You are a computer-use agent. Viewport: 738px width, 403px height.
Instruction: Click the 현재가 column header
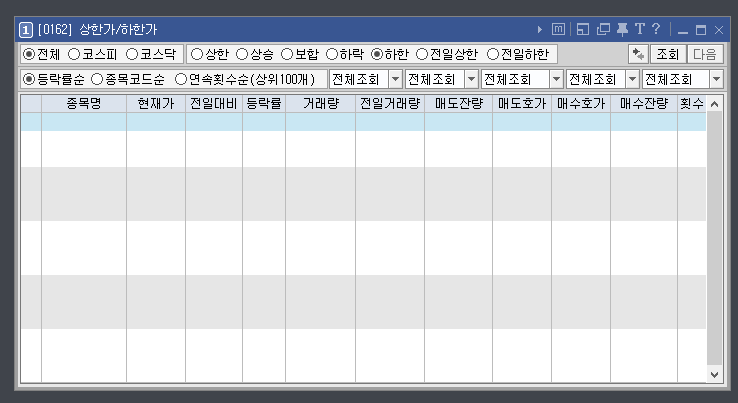coord(156,104)
